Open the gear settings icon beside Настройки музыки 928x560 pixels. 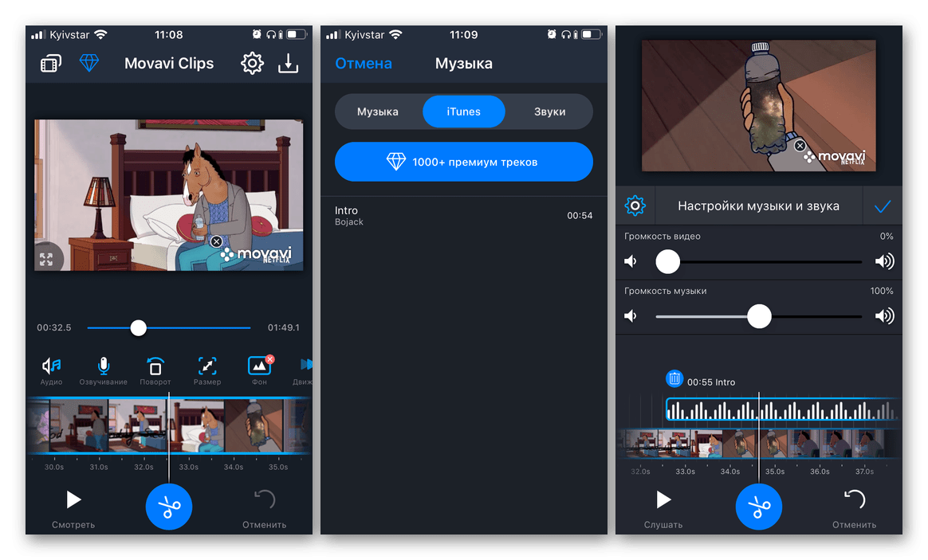[x=635, y=205]
